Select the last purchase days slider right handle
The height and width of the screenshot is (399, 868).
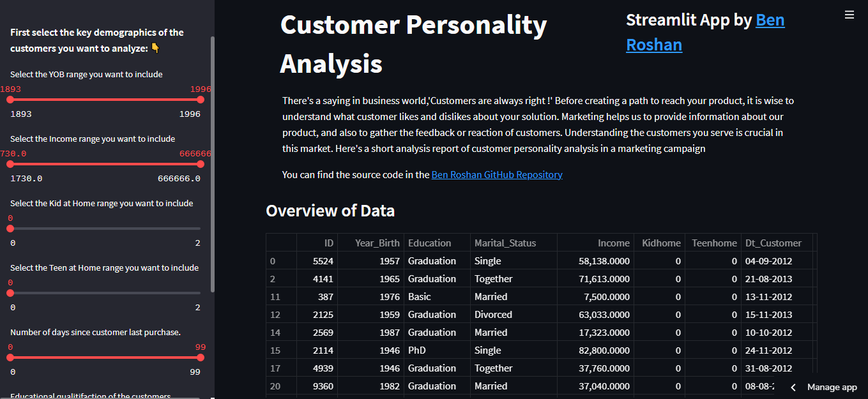click(x=200, y=358)
